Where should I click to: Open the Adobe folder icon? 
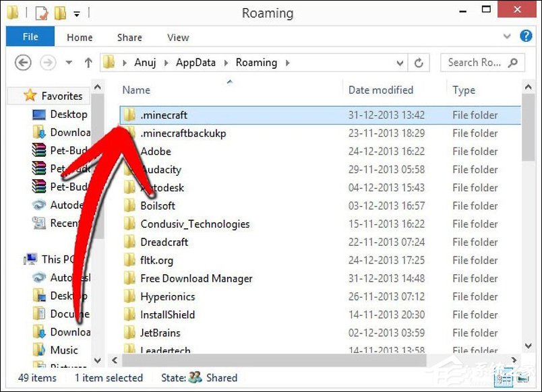click(133, 151)
